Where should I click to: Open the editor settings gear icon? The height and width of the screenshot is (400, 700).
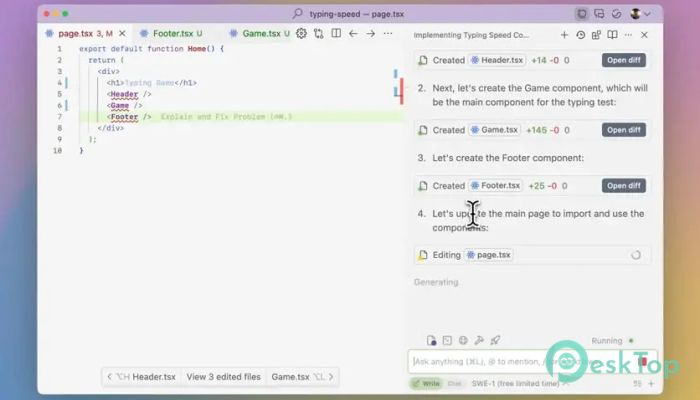(301, 33)
